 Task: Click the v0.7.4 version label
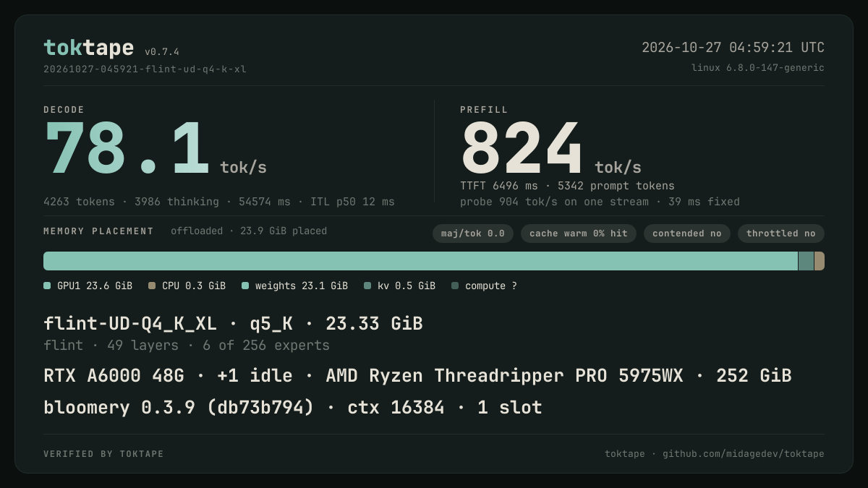[x=162, y=52]
